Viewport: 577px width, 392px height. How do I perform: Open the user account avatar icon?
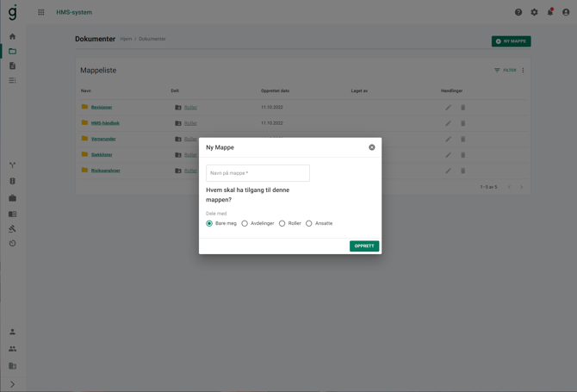point(566,12)
